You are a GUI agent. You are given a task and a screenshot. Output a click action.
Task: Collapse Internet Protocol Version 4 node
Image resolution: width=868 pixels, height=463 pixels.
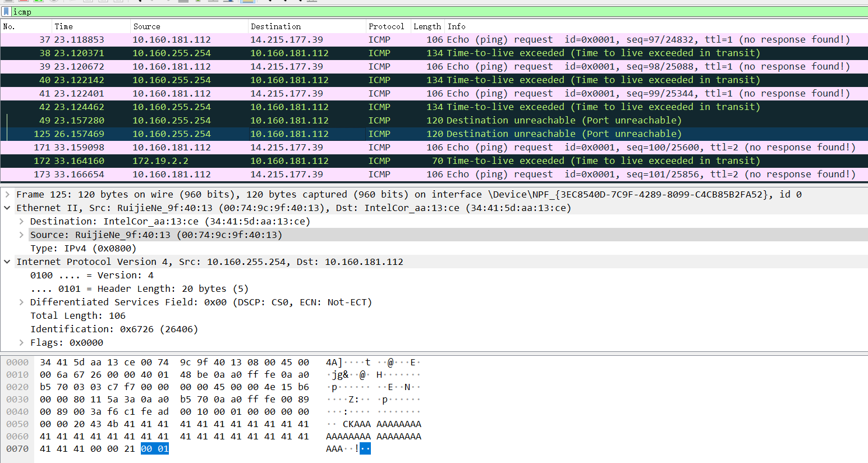tap(7, 262)
